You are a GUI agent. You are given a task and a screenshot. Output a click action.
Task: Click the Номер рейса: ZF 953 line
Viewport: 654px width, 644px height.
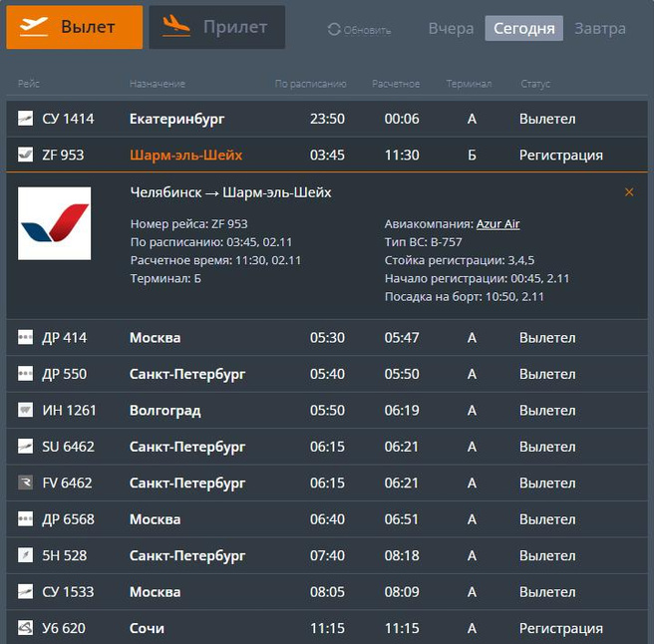[189, 224]
